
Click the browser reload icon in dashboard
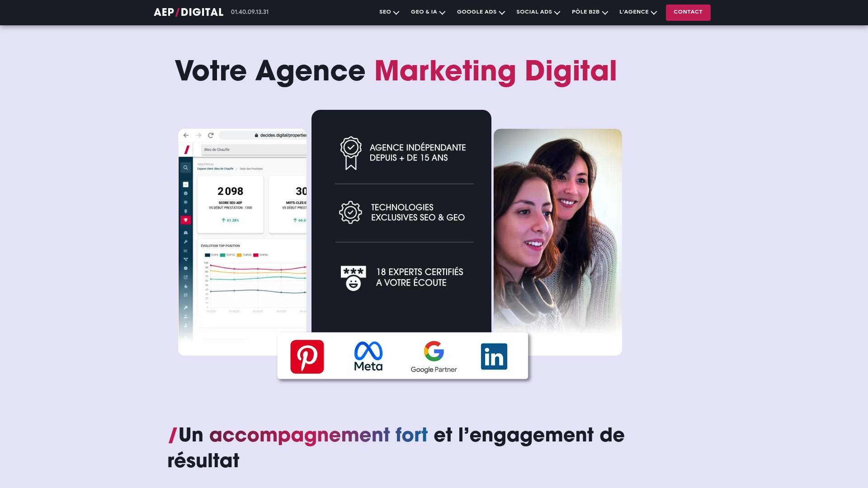pos(211,135)
